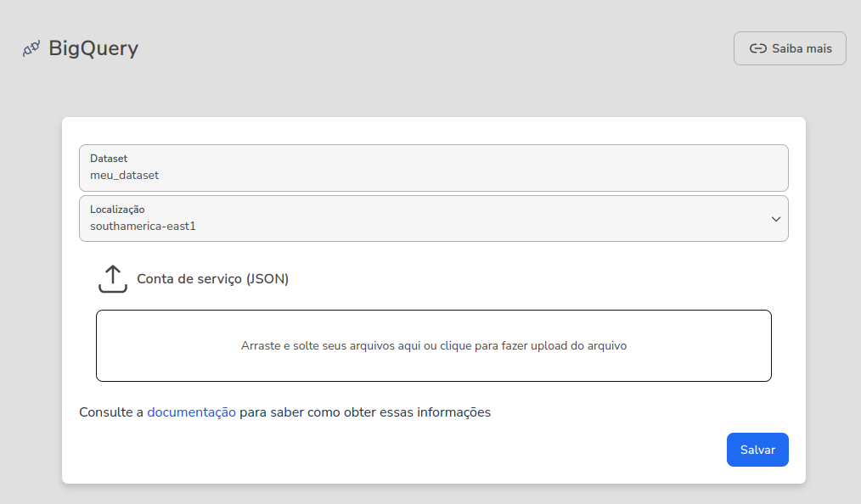The width and height of the screenshot is (861, 504).
Task: Click the Salvar button
Action: [757, 450]
